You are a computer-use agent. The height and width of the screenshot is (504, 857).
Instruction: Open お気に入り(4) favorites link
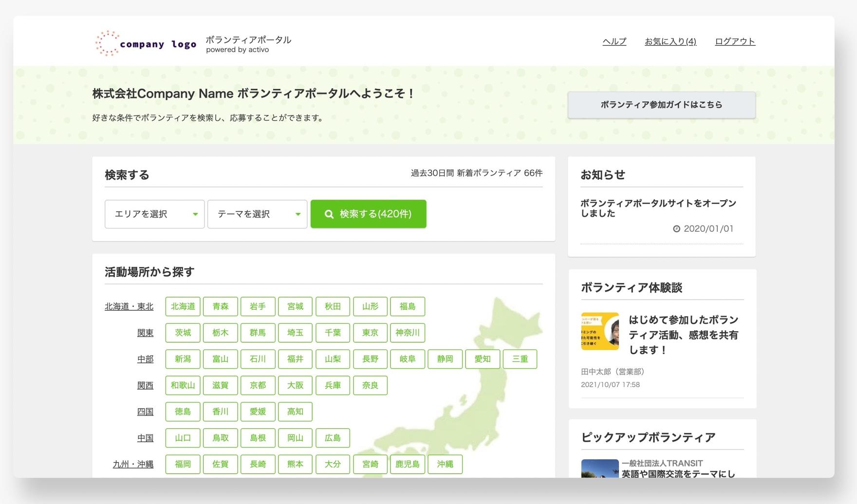coord(670,41)
